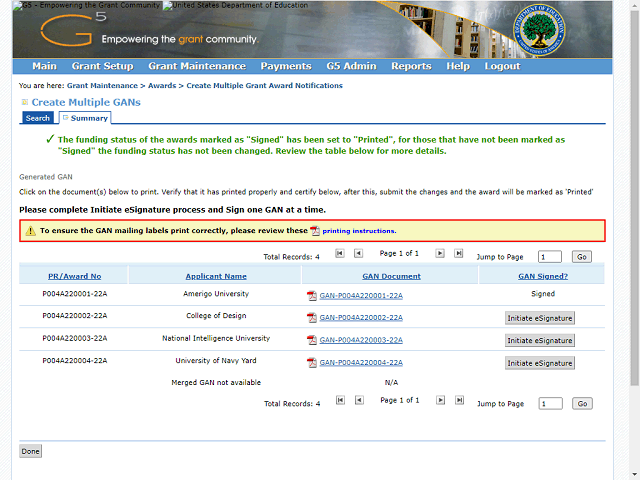This screenshot has width=640, height=480.
Task: Click PDF icon beside College of Design GAN
Action: [312, 318]
